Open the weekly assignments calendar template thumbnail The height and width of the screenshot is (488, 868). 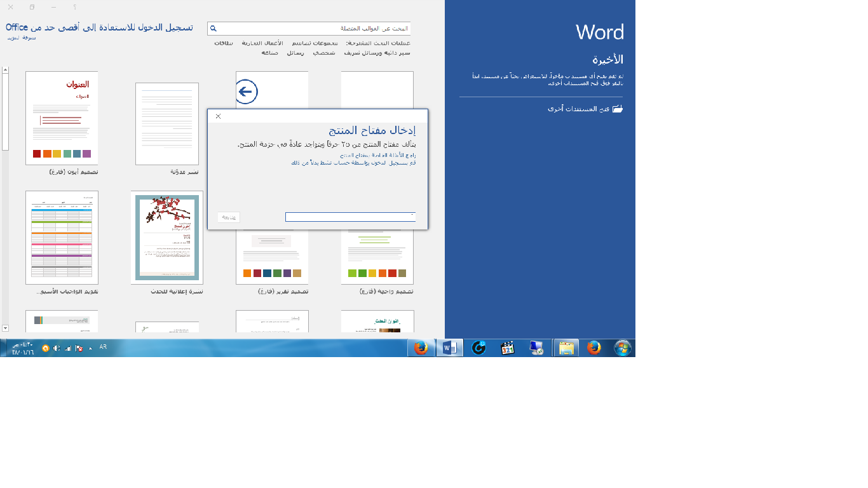click(62, 238)
